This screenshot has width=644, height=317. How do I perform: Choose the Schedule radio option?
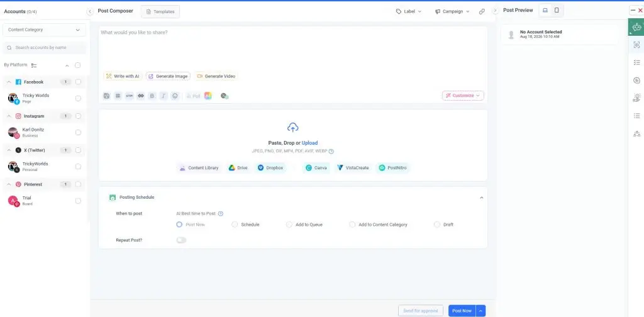(x=235, y=225)
